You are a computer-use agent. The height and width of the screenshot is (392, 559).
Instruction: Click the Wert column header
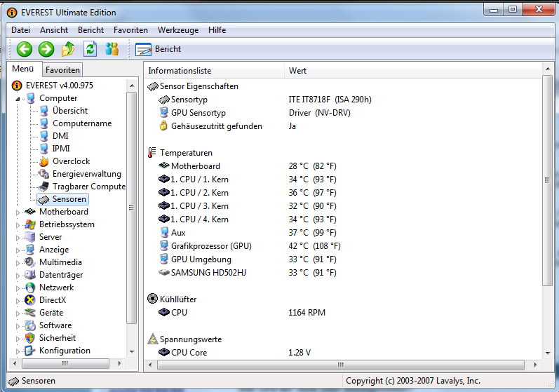413,71
